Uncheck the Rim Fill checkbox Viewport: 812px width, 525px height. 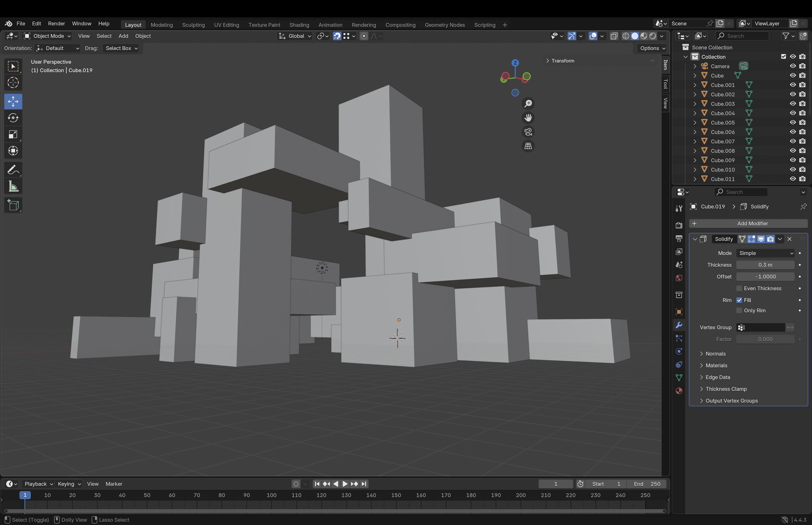pos(739,300)
